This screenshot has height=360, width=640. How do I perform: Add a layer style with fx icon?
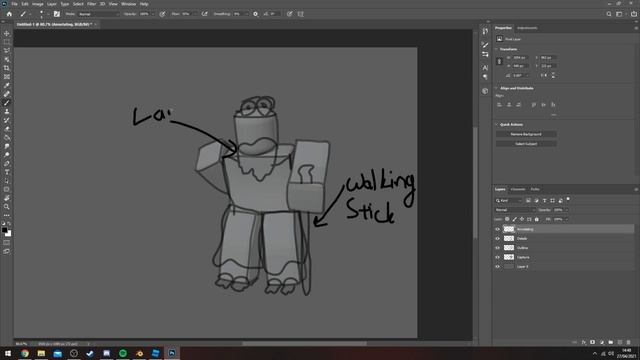[x=584, y=342]
